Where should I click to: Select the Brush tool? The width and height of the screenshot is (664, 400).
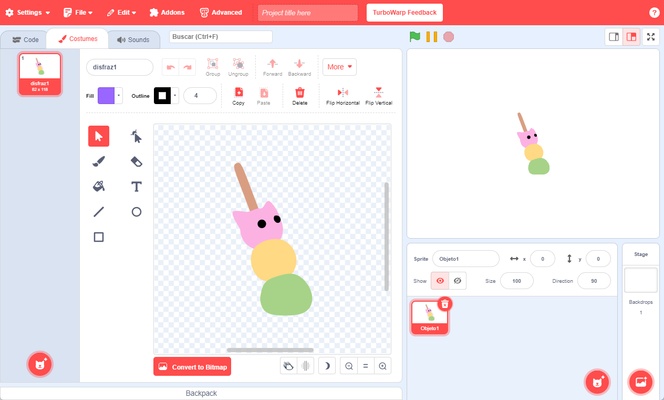point(98,162)
